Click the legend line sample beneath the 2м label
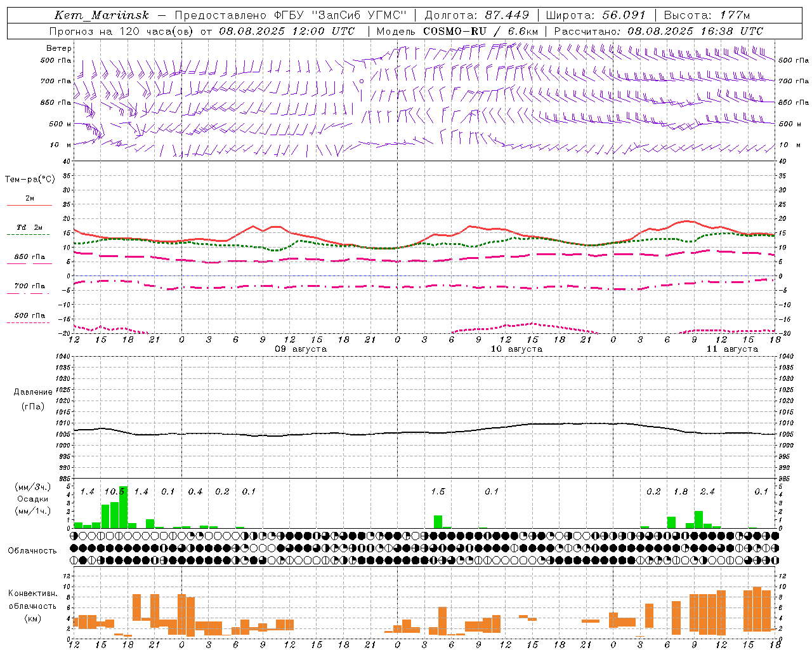 pyautogui.click(x=29, y=206)
